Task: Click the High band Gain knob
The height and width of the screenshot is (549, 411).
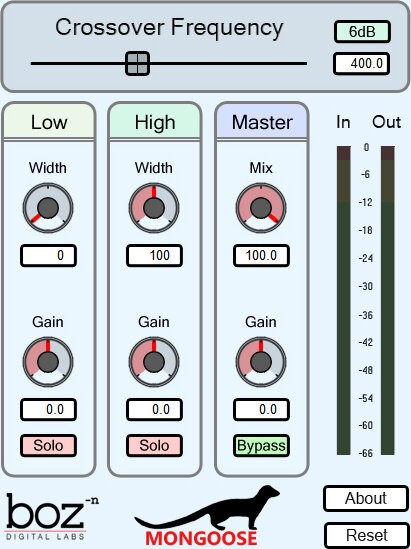Action: 154,362
